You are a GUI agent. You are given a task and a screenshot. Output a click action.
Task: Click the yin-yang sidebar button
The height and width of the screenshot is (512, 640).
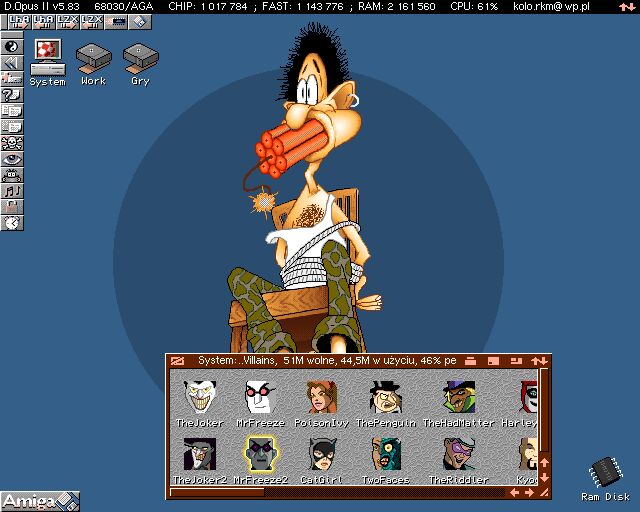pos(12,47)
